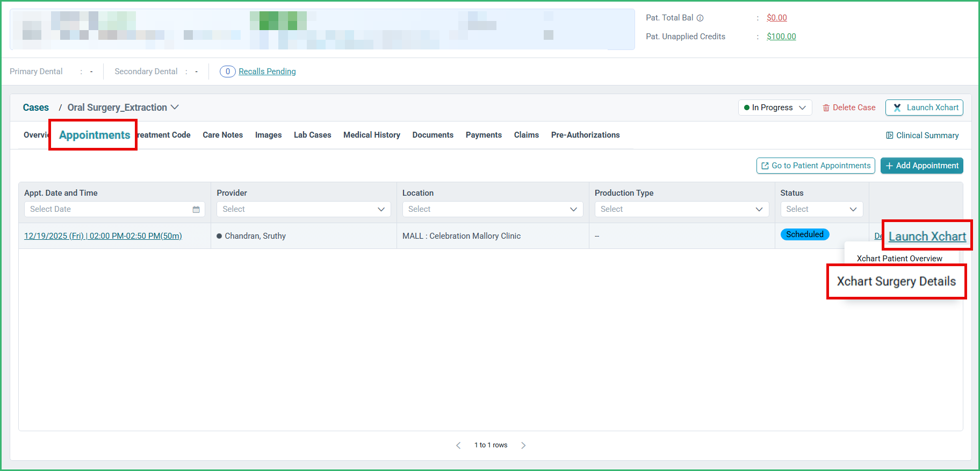Open the 12/19/2025 appointment link
Viewport: 980px width, 471px height.
click(103, 236)
